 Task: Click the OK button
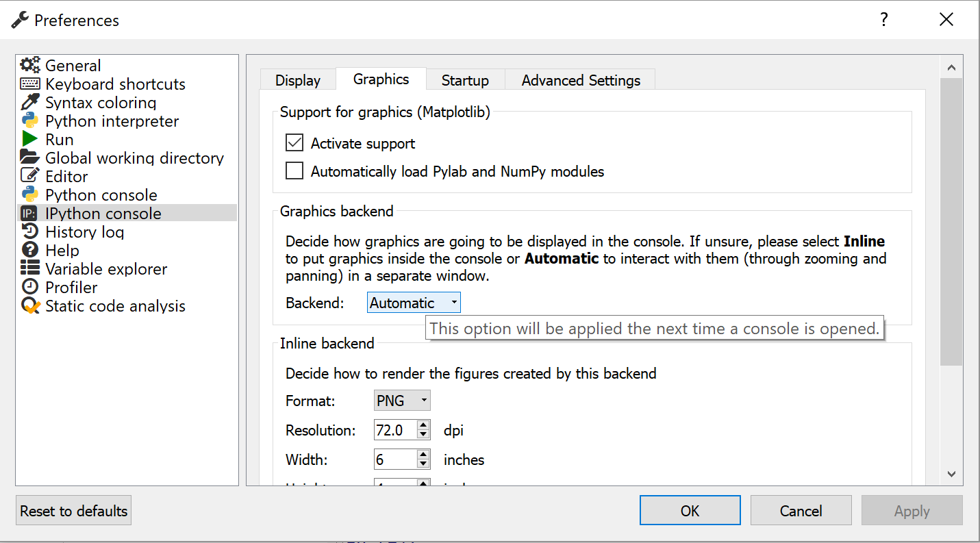pos(690,511)
